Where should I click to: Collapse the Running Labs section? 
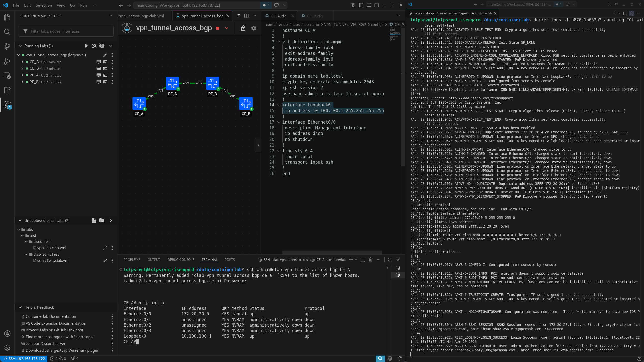pos(20,46)
